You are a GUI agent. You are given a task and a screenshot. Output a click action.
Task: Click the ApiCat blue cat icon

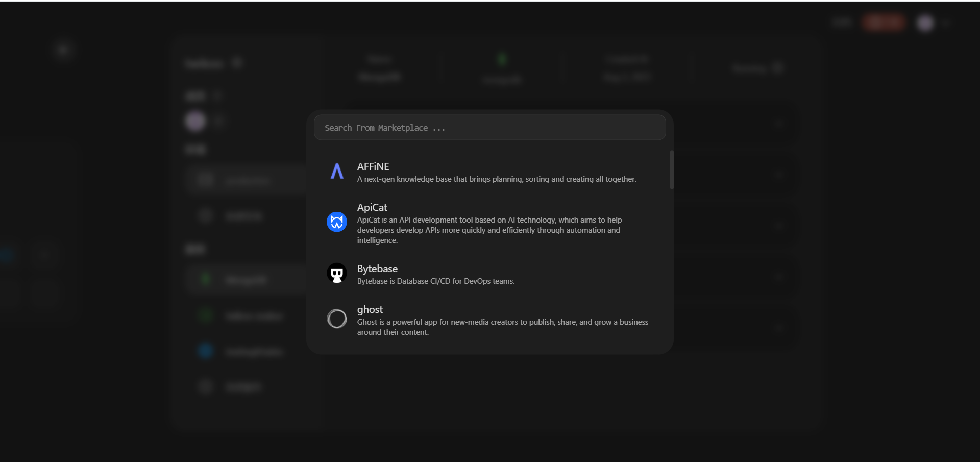[x=337, y=222]
